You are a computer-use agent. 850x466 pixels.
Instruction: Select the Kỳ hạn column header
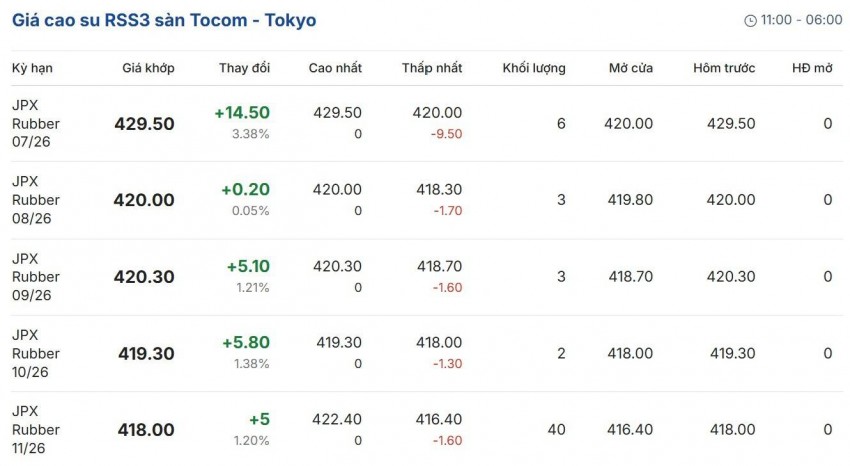point(32,68)
